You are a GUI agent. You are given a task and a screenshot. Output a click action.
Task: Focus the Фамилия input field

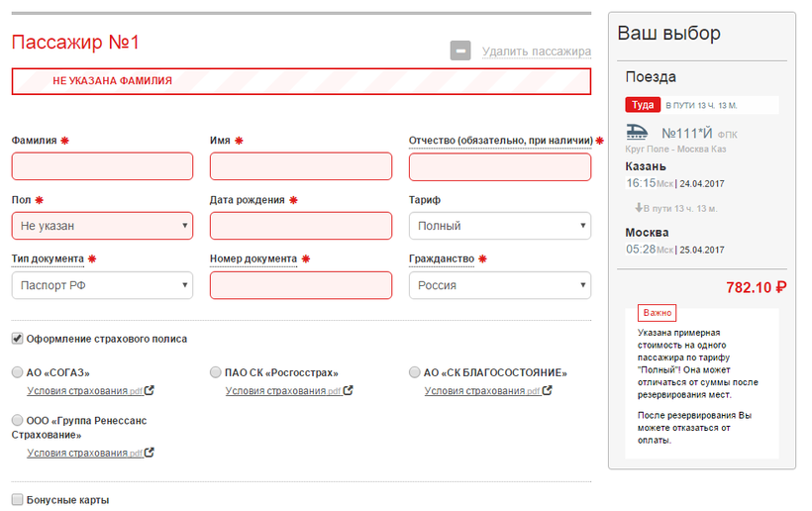click(102, 166)
